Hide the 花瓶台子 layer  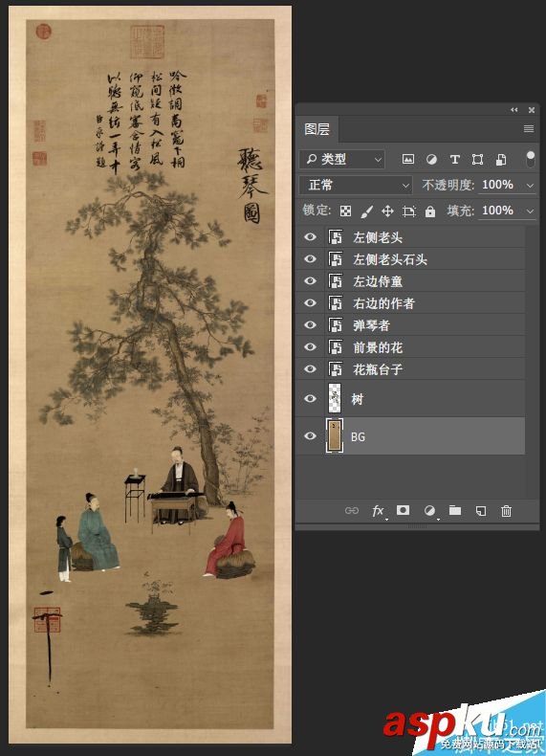(311, 368)
